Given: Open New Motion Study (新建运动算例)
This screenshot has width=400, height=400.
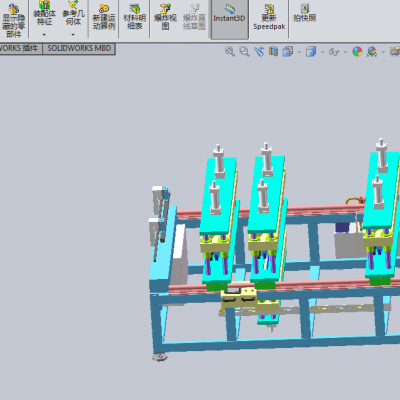Looking at the screenshot, I should pos(104,17).
